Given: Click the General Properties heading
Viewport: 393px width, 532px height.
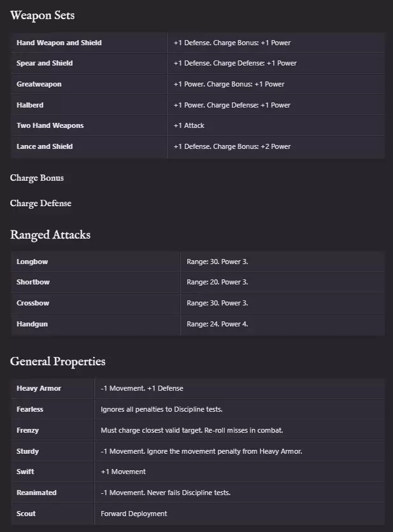Looking at the screenshot, I should click(58, 361).
